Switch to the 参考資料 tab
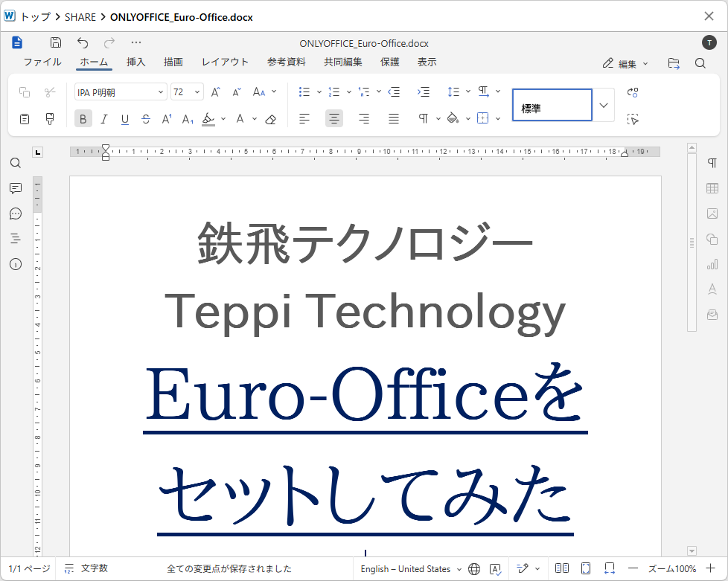This screenshot has height=581, width=728. click(287, 62)
